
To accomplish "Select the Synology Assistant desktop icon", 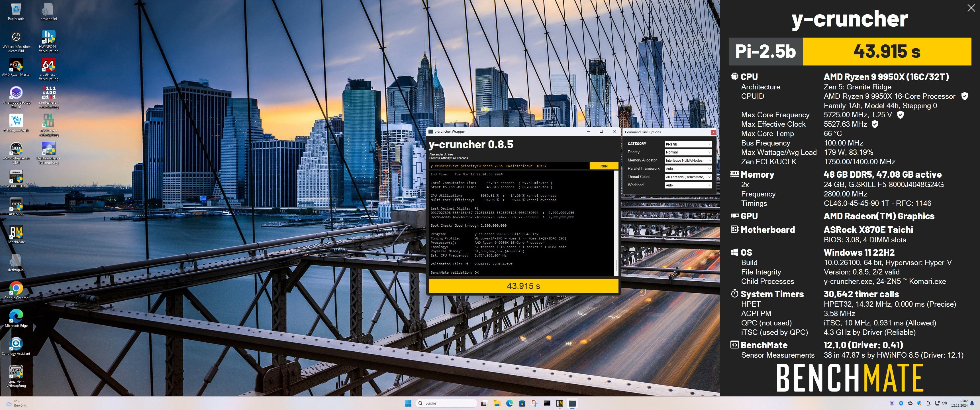I will point(16,346).
